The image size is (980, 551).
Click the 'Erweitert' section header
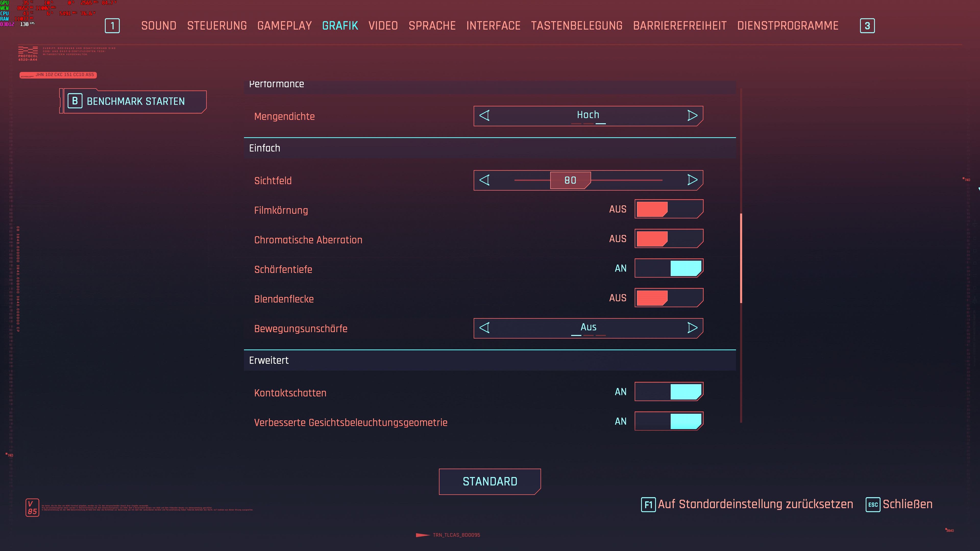(x=490, y=360)
